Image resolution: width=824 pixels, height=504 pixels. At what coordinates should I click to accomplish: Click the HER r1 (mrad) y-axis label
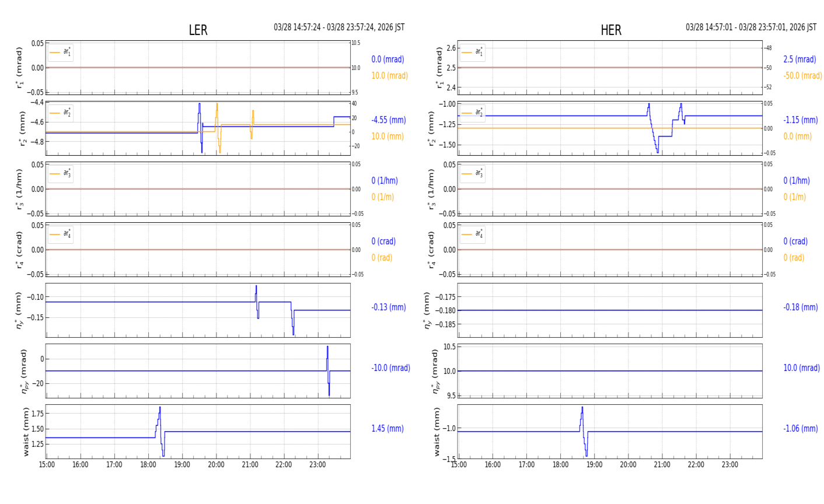439,68
